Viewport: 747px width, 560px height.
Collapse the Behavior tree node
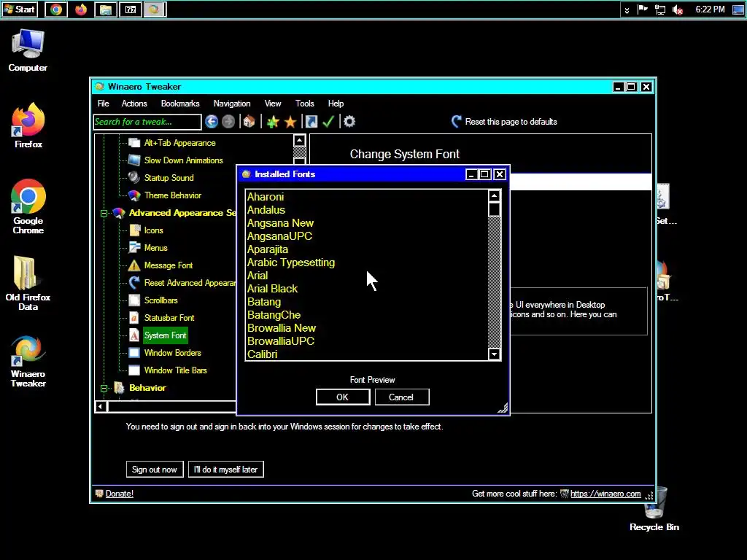104,388
